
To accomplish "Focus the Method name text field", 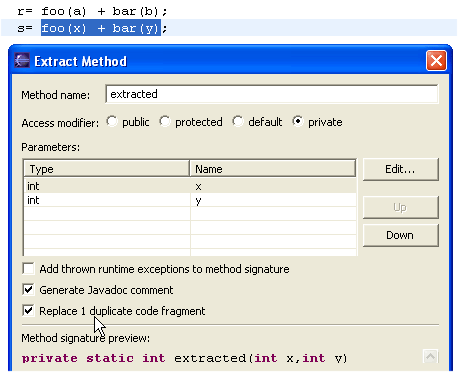I will [272, 94].
